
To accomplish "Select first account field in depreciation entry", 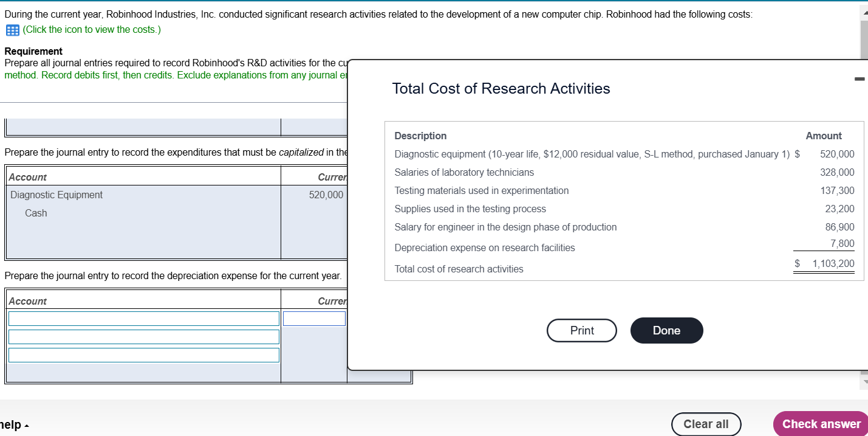I will point(143,319).
